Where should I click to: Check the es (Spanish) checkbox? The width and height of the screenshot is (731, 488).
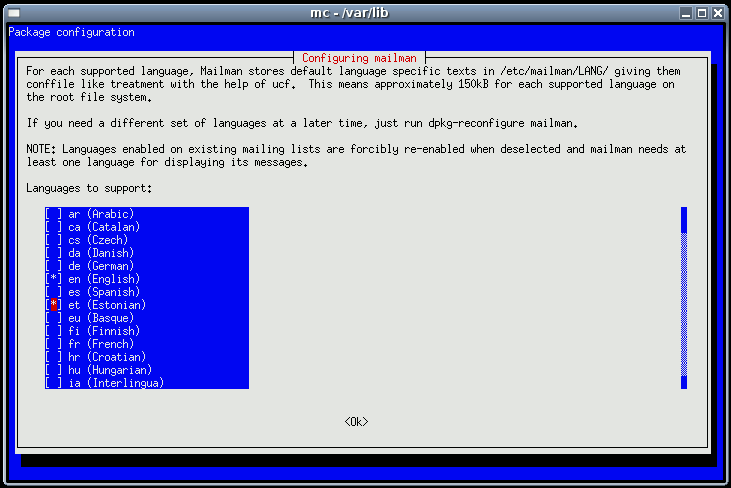[x=54, y=292]
